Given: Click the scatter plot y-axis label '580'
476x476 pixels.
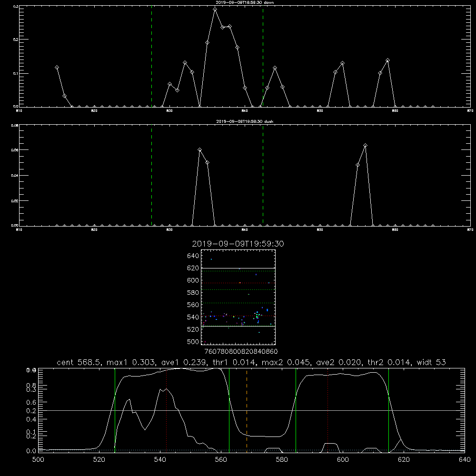Looking at the screenshot, I should [x=193, y=293].
